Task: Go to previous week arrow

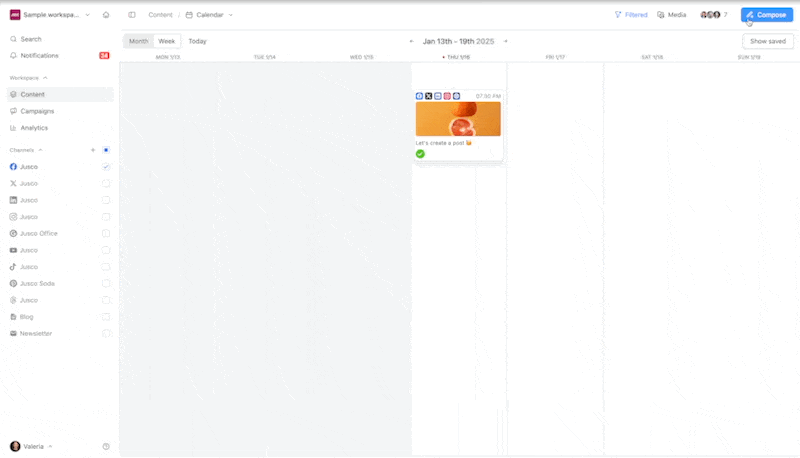Action: coord(412,41)
